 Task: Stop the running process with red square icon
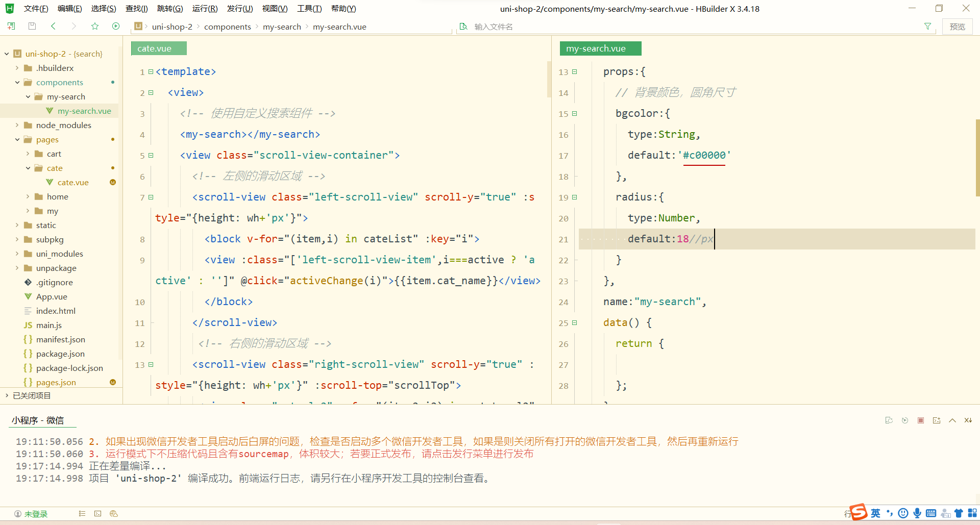[921, 420]
